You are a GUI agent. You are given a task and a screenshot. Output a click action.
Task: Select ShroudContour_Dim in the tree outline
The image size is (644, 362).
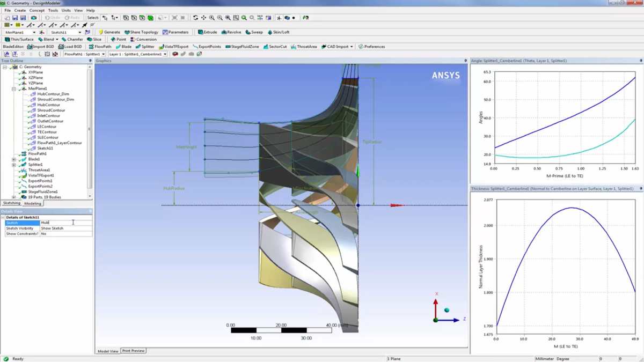point(56,99)
